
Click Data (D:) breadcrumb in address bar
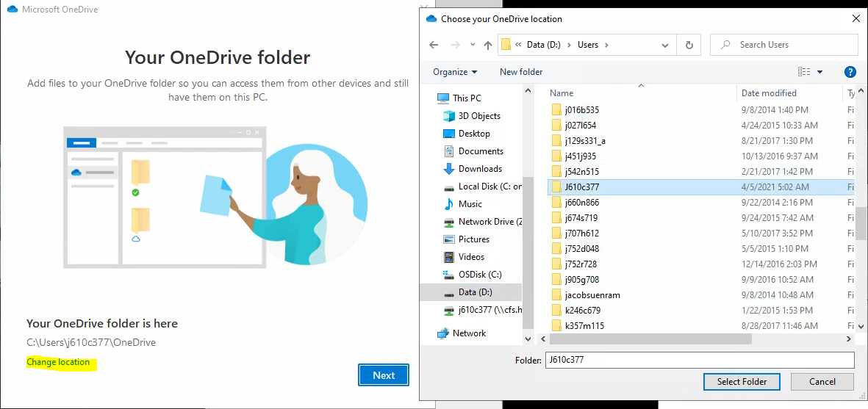point(544,45)
